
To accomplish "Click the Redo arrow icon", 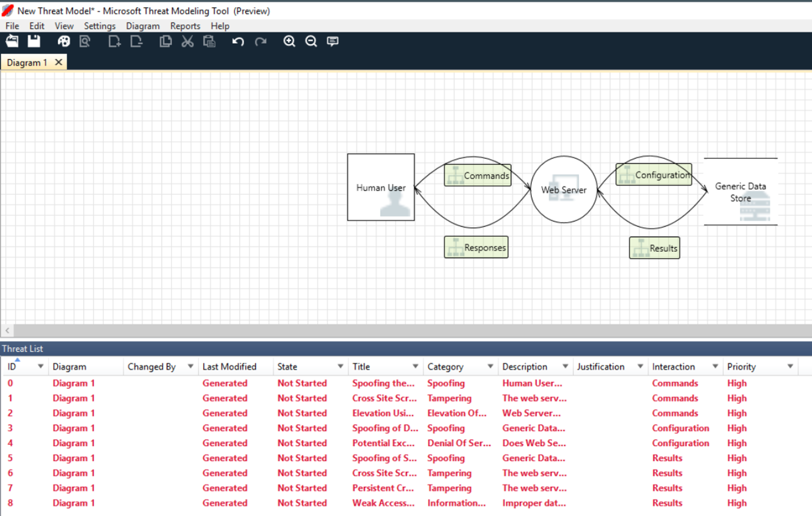I will (x=261, y=41).
